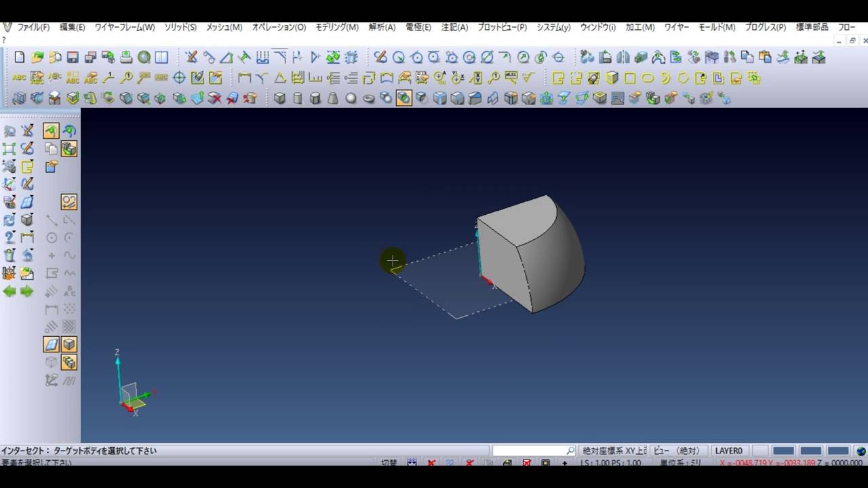Click the LAYER0 layer field

(730, 451)
